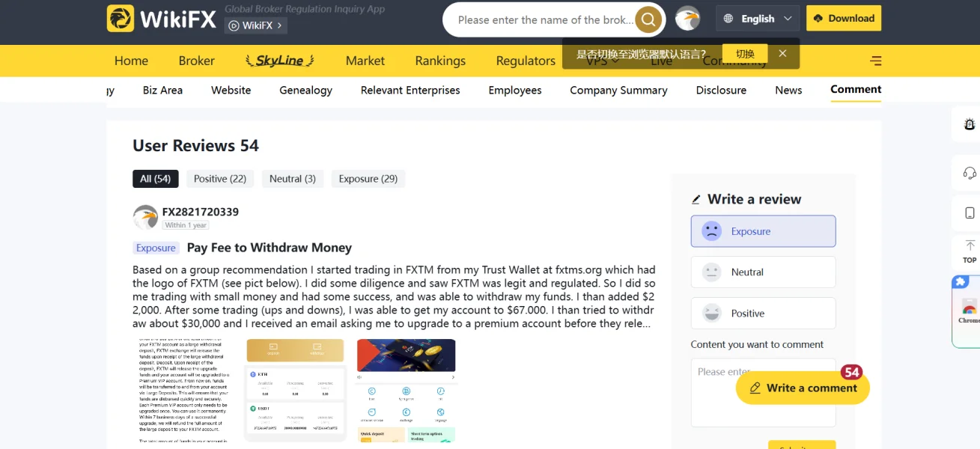Filter reviews by Exposure (29)
This screenshot has width=980, height=449.
[368, 179]
